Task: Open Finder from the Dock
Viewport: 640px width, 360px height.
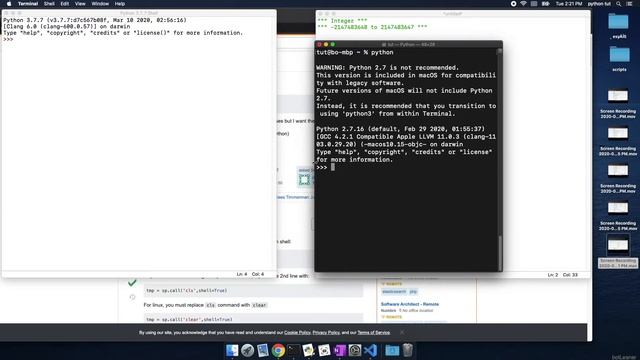Action: [232, 350]
